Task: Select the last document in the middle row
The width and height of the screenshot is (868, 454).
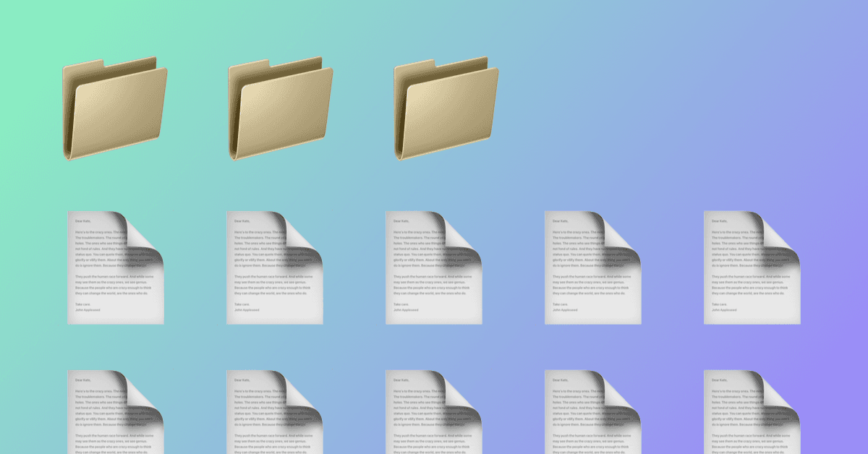Action: click(752, 268)
